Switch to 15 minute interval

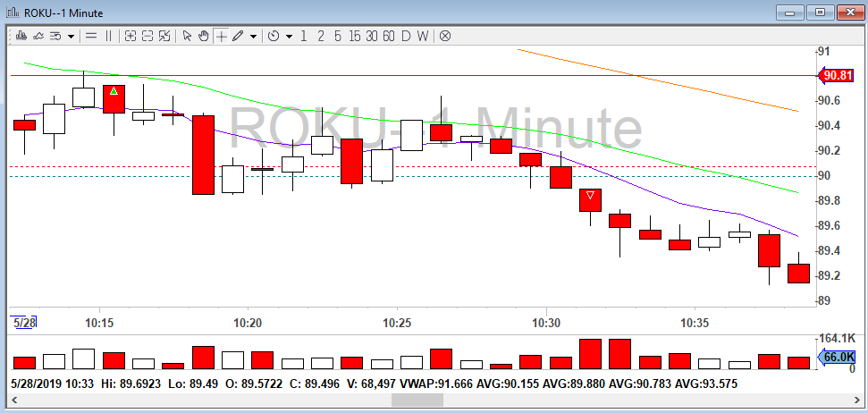(x=355, y=37)
